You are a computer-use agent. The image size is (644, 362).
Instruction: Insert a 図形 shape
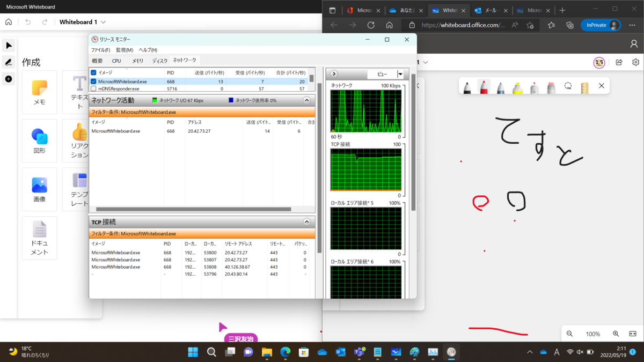tap(39, 141)
